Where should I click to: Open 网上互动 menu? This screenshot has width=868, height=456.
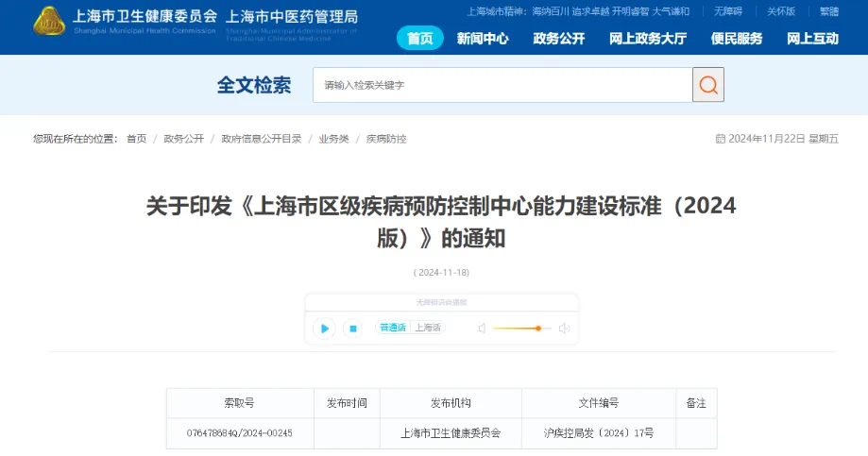tap(812, 38)
